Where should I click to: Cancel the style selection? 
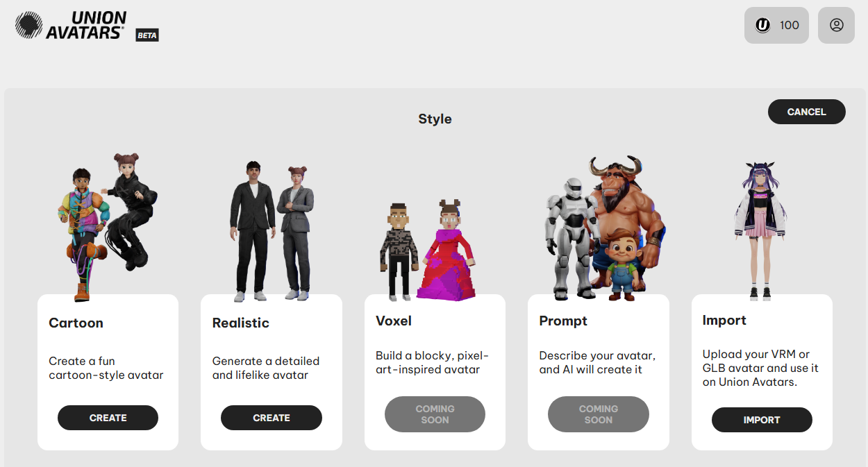(807, 112)
